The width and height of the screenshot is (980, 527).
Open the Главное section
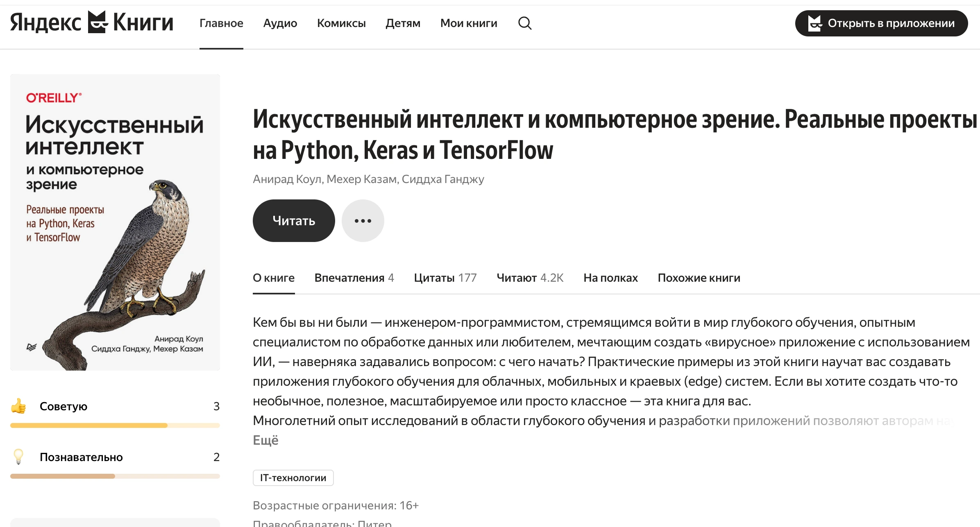(x=221, y=23)
